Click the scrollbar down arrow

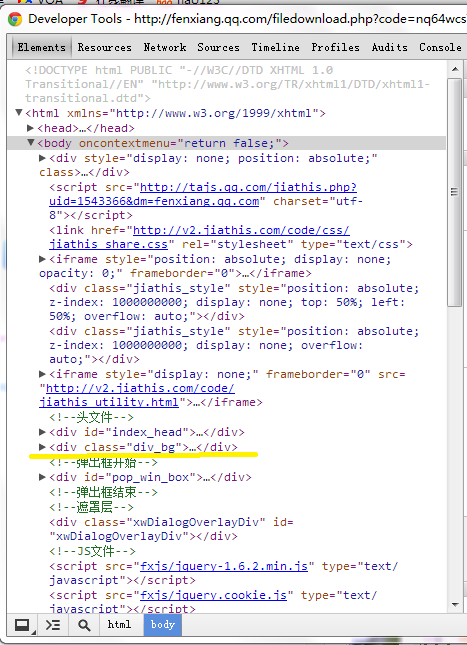click(x=455, y=605)
